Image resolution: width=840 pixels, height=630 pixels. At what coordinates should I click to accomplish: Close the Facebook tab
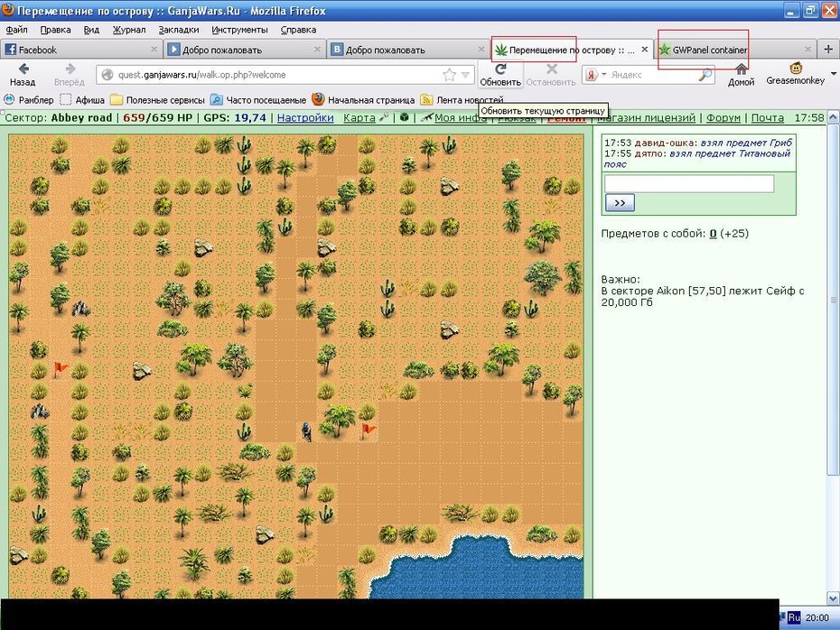pyautogui.click(x=154, y=50)
